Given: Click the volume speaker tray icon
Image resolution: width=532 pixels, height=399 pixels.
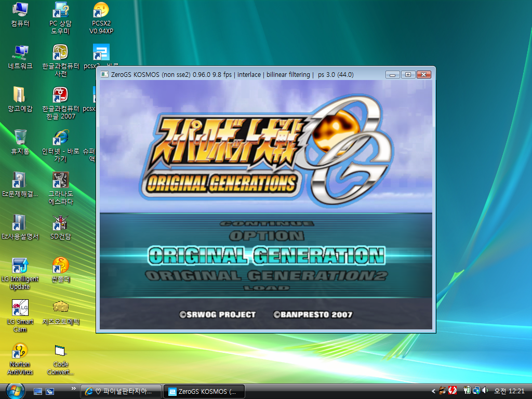Looking at the screenshot, I should pyautogui.click(x=485, y=391).
